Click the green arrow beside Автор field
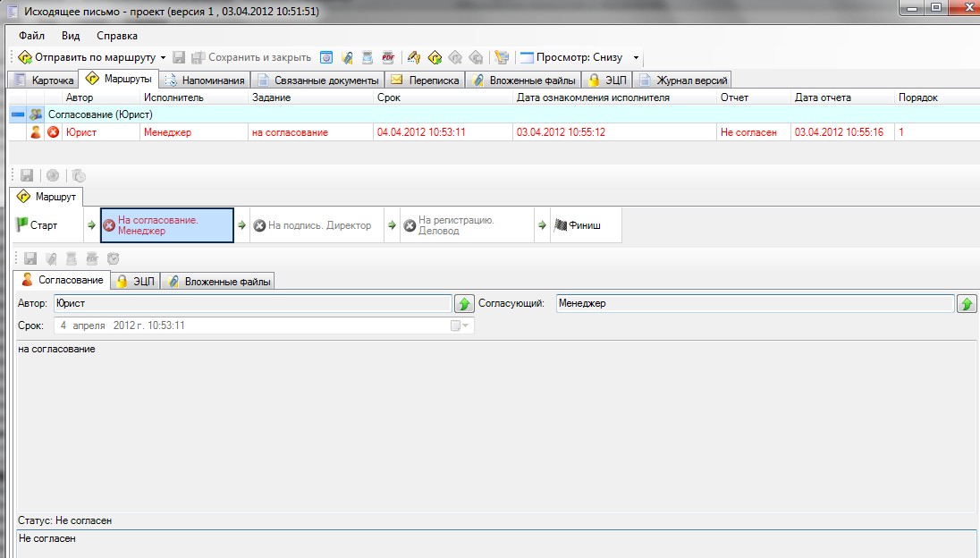 click(464, 304)
